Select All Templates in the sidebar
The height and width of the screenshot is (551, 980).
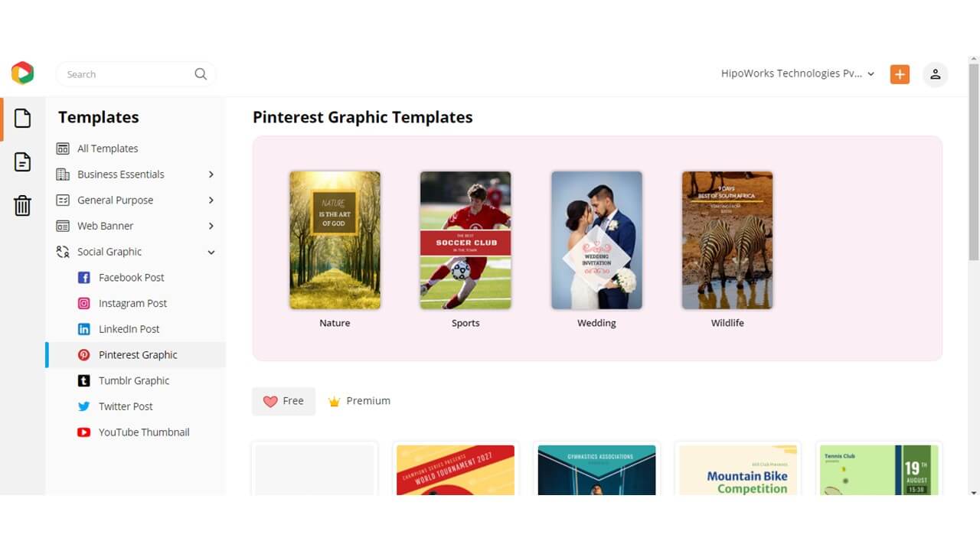[x=107, y=148]
